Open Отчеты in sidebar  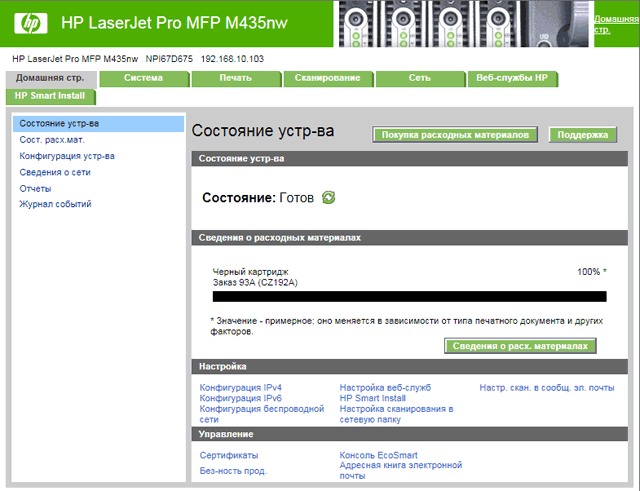pos(36,189)
